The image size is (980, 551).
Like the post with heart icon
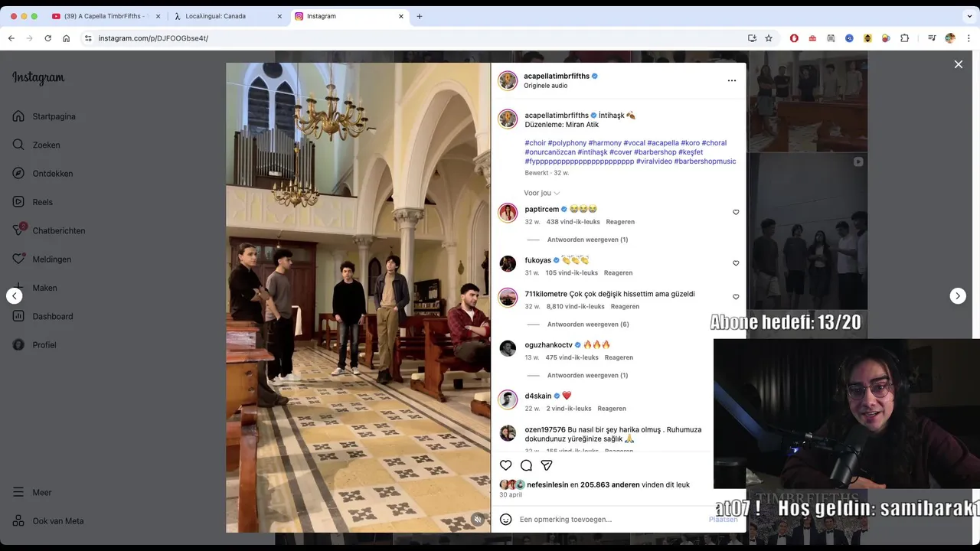coord(506,465)
